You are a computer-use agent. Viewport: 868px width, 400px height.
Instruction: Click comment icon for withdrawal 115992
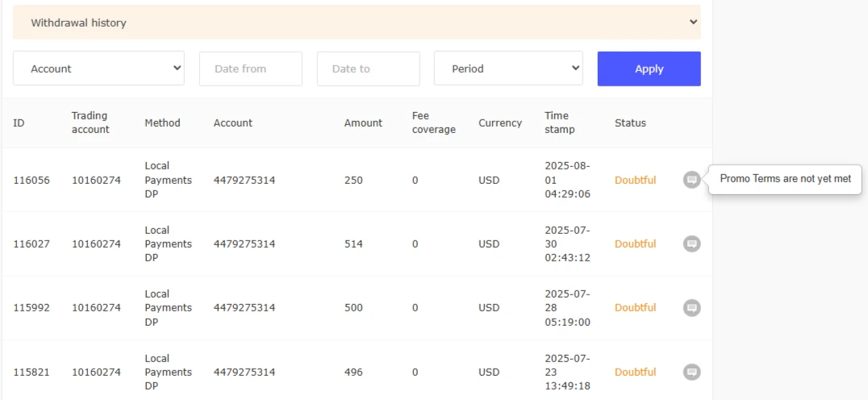click(x=691, y=307)
